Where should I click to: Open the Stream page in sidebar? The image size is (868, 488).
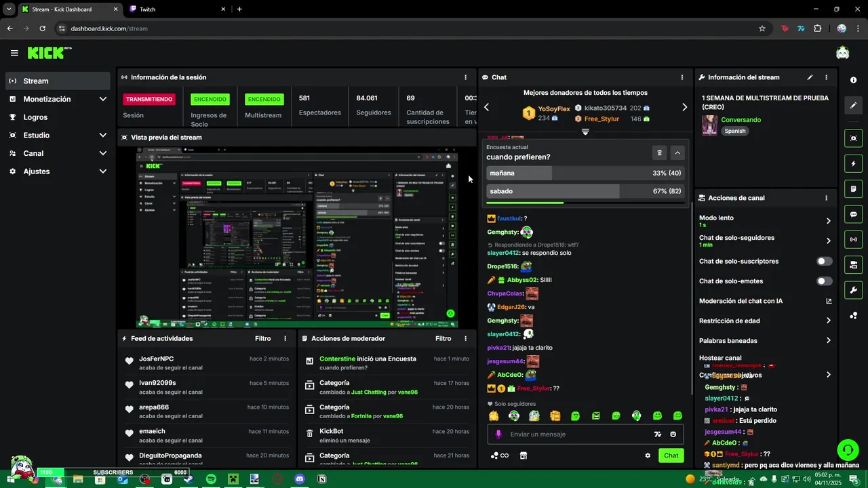58,81
